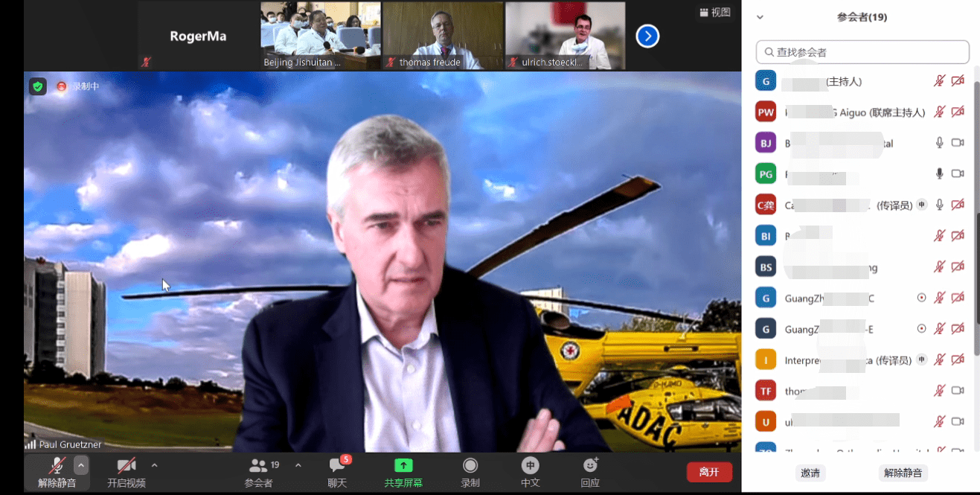Click the 录制 record icon
Viewport: 980px width, 495px height.
click(x=470, y=466)
